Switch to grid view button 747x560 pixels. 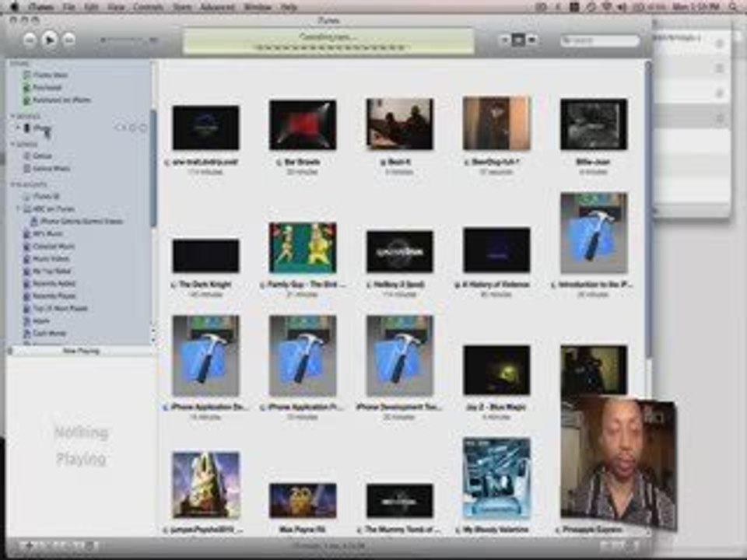(518, 40)
